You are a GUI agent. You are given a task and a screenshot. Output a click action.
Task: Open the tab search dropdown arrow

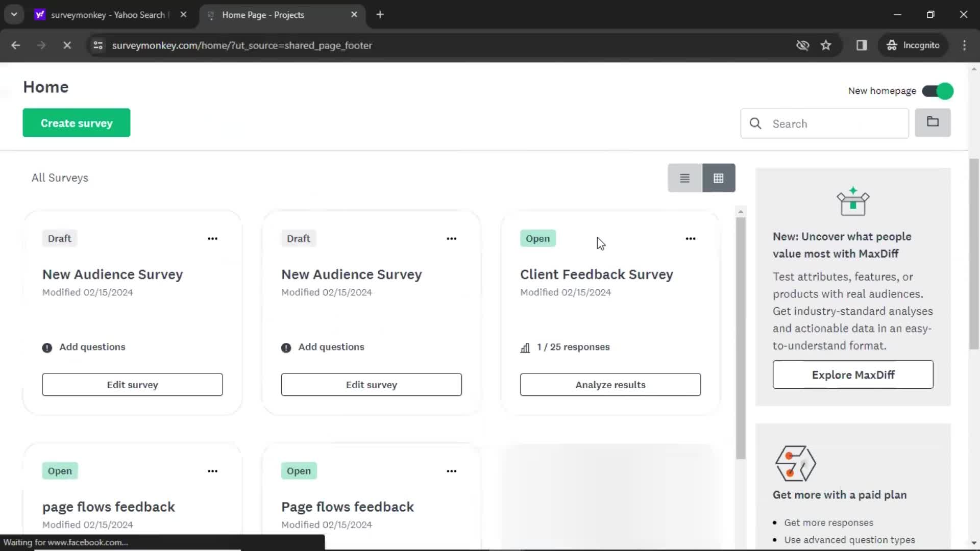pyautogui.click(x=14, y=15)
